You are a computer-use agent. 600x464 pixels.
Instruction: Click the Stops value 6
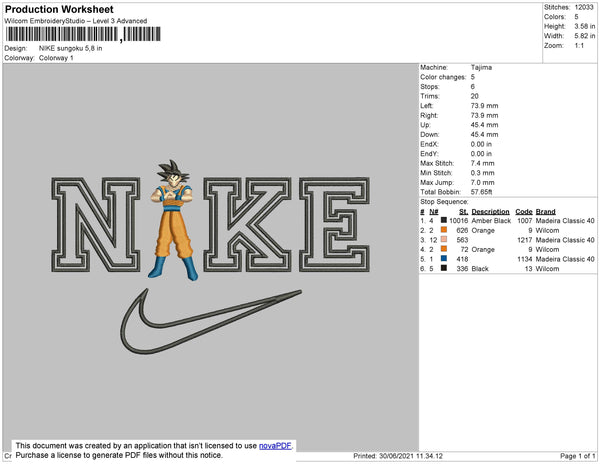tap(473, 86)
